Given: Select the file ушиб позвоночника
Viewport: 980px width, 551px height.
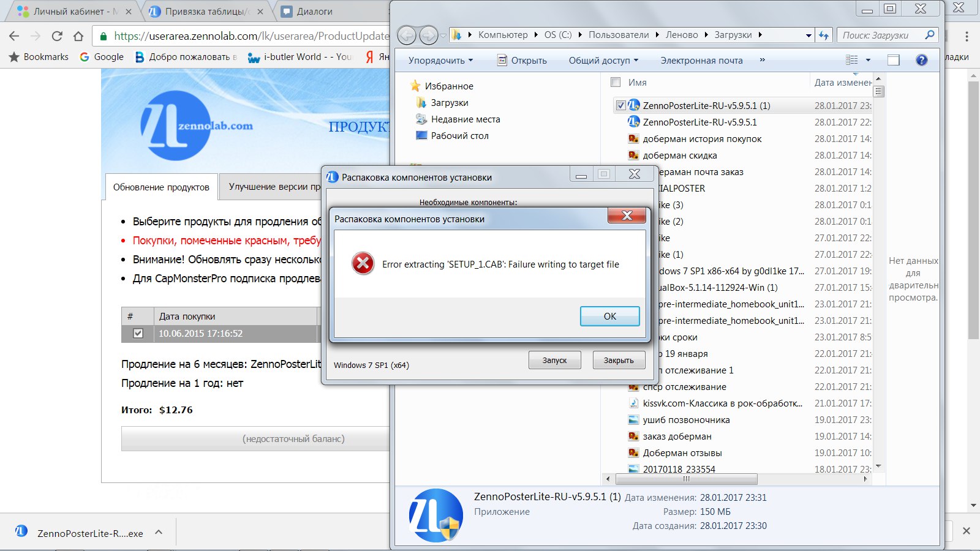Looking at the screenshot, I should 686,419.
